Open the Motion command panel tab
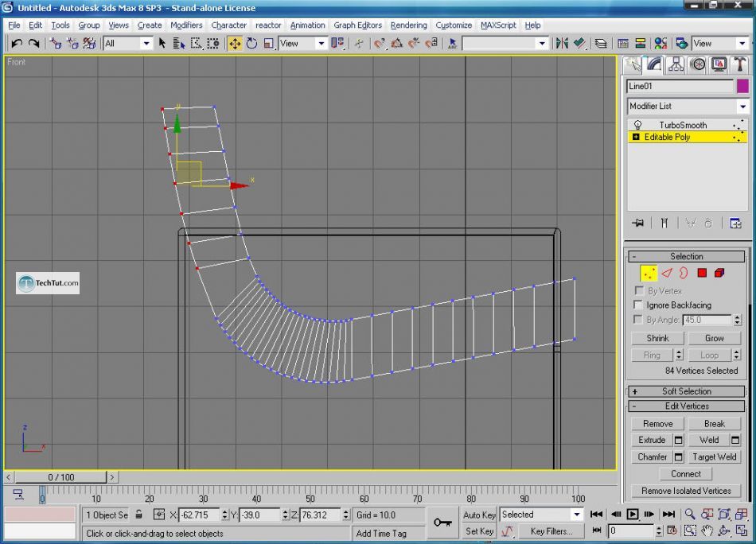 tap(698, 65)
